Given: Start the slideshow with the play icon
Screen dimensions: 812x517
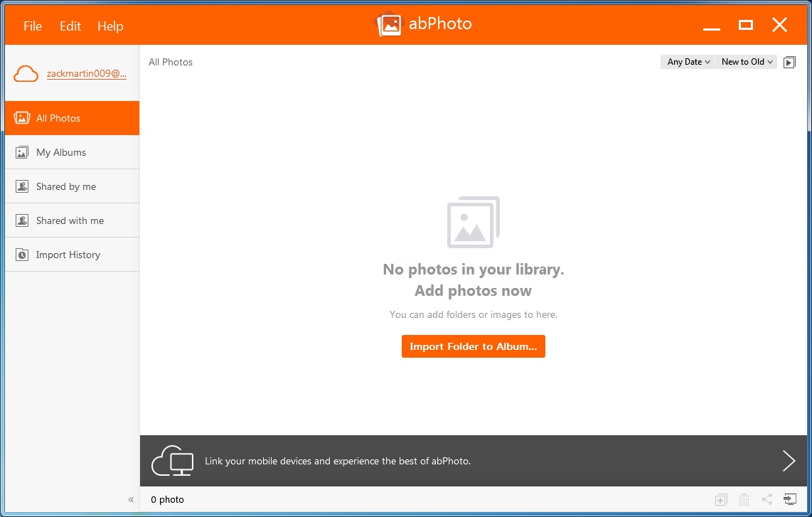Looking at the screenshot, I should coord(789,62).
